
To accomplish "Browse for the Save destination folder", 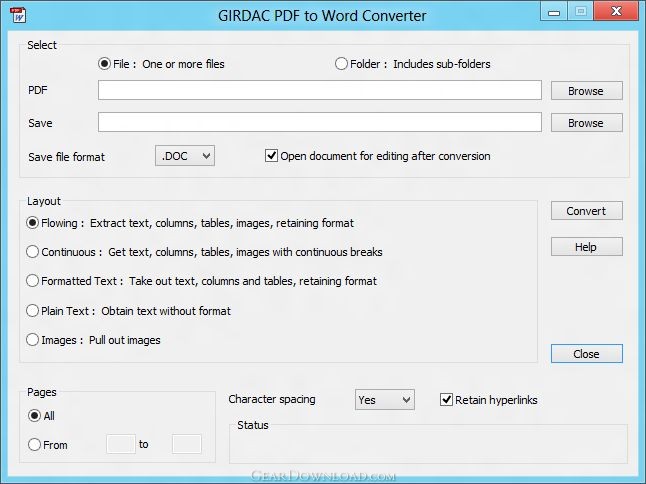I will pyautogui.click(x=587, y=123).
